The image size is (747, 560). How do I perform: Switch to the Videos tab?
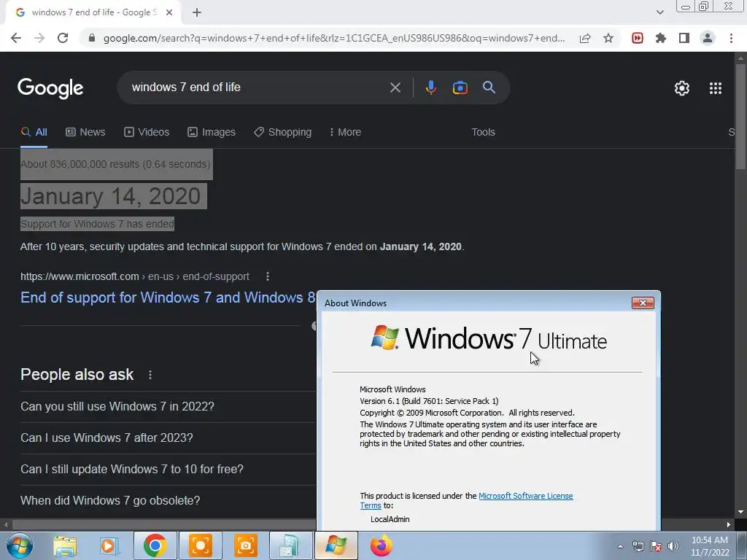[x=147, y=133]
